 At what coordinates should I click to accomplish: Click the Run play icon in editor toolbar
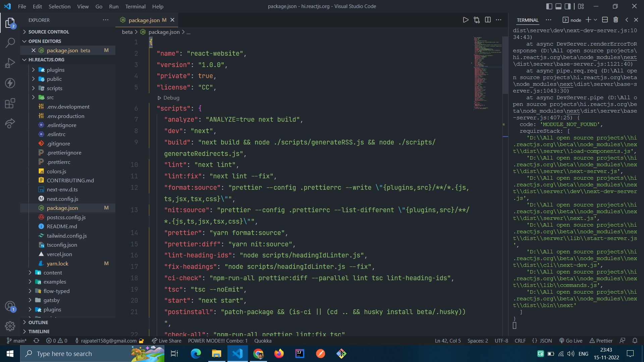tap(466, 20)
